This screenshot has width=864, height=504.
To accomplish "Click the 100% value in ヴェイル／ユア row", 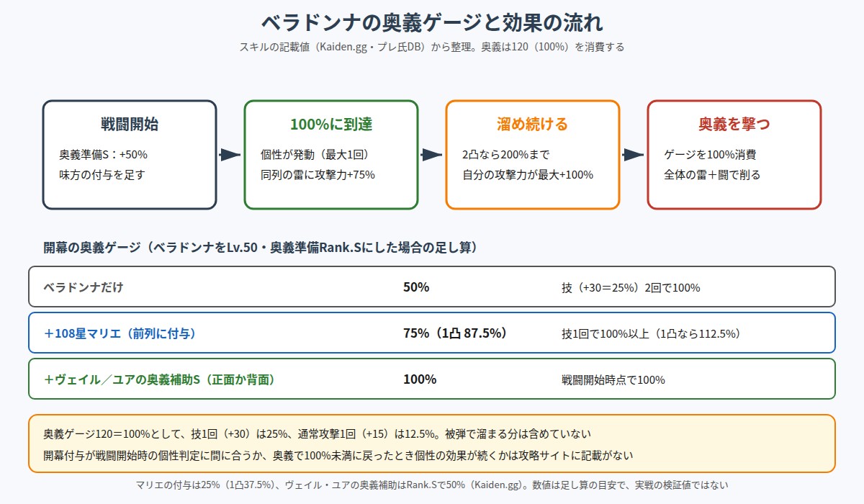I will click(420, 379).
